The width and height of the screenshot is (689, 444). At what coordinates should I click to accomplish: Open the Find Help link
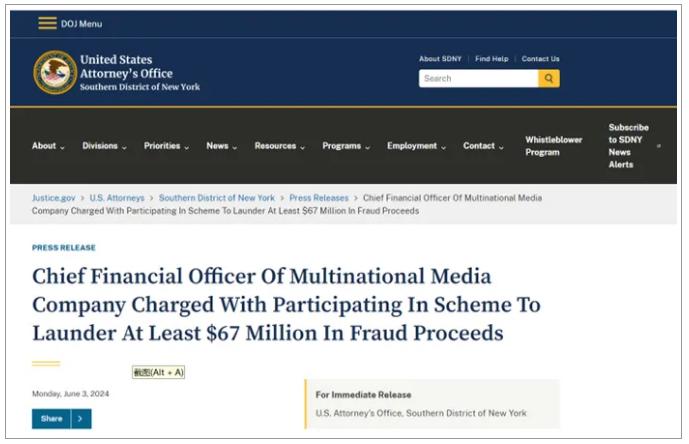(x=491, y=59)
